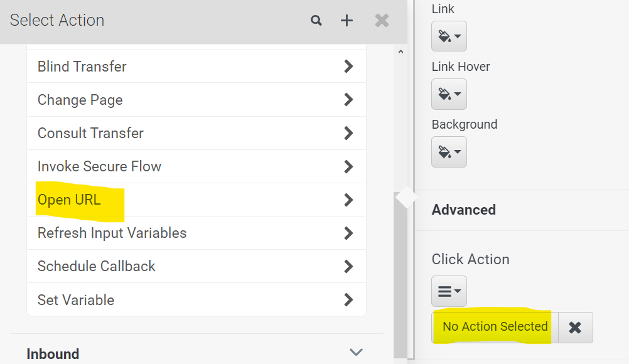The image size is (629, 364).
Task: Click the No Action Selected button
Action: [x=495, y=327]
